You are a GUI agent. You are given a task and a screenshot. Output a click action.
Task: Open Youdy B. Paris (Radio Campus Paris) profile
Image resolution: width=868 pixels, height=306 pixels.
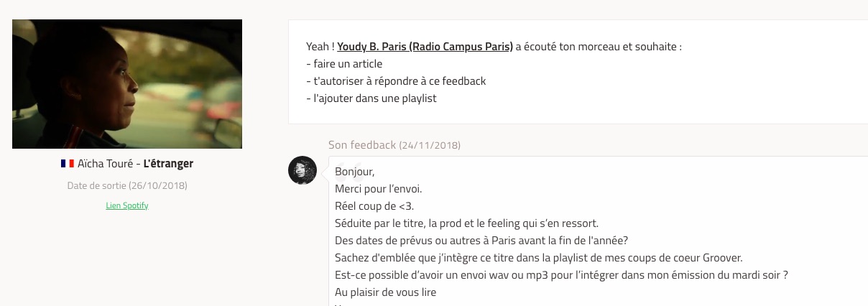[x=425, y=47]
